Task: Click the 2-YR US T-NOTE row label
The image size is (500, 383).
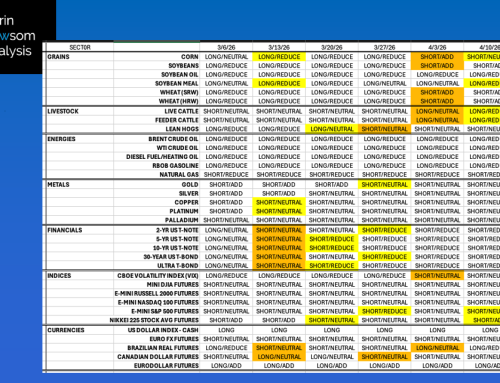Action: pos(177,230)
